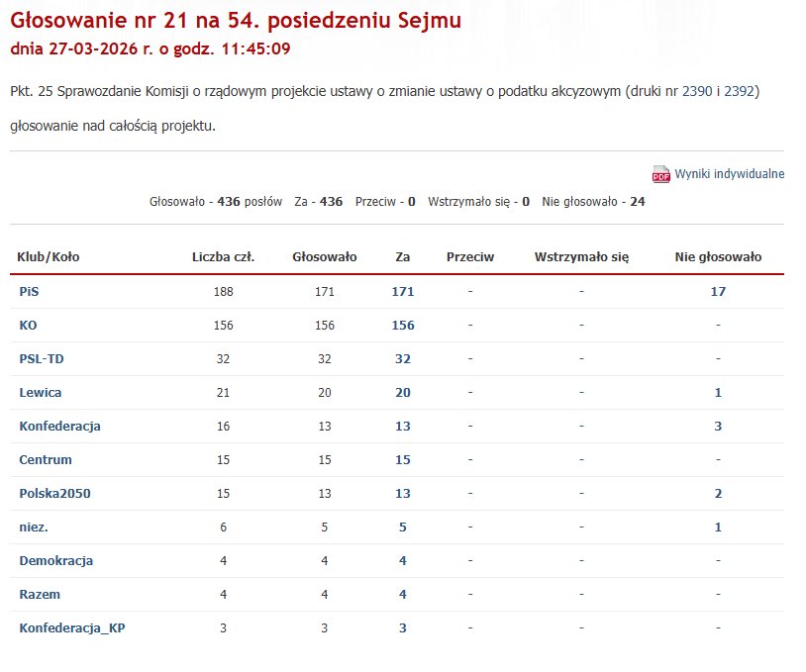Select the Konfederacja club link
806x672 pixels.
click(61, 426)
